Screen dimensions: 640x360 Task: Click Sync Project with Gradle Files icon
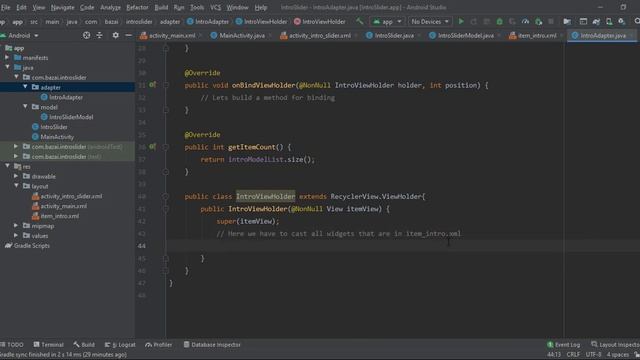[x=596, y=21]
